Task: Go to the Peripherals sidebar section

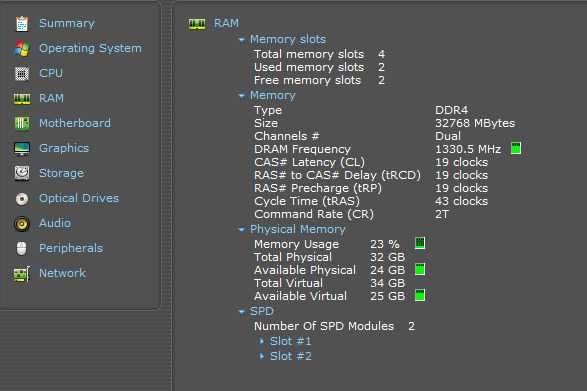Action: (x=71, y=248)
